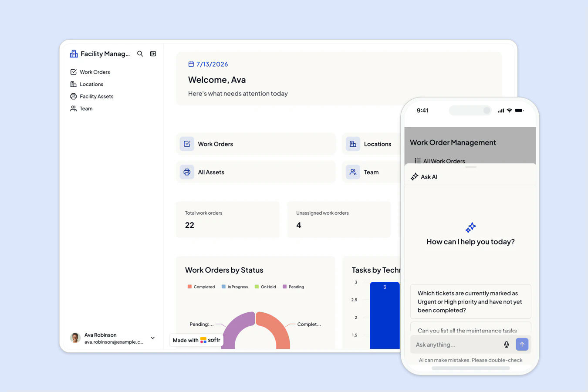Image resolution: width=588 pixels, height=392 pixels.
Task: Send the message with the arrow button
Action: pos(522,344)
